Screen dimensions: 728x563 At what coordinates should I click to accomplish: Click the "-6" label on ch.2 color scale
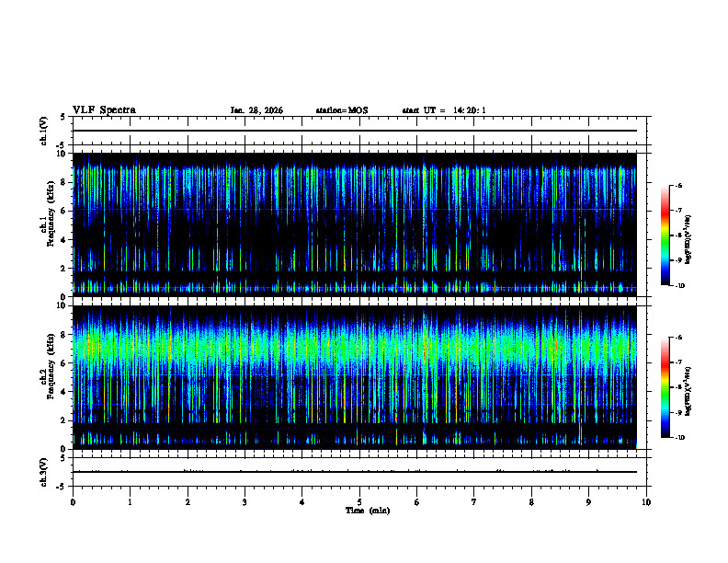(x=678, y=338)
